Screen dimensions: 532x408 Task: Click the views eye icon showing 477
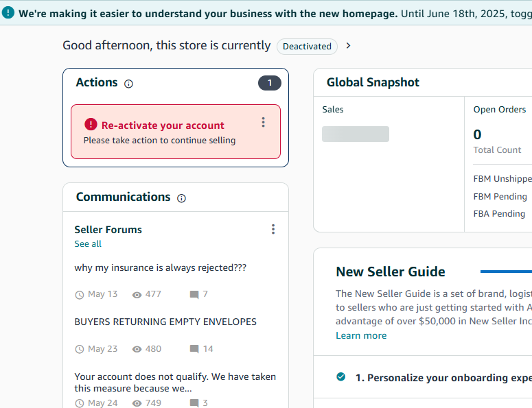tap(137, 295)
